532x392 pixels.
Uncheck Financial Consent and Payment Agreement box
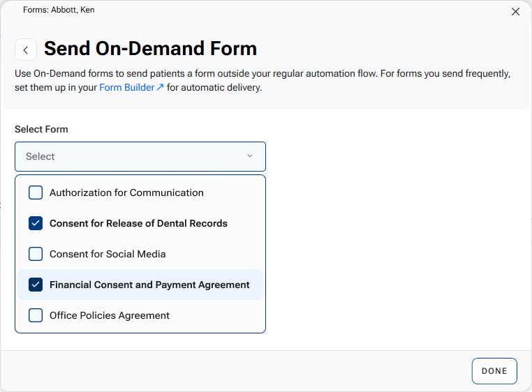pyautogui.click(x=36, y=285)
